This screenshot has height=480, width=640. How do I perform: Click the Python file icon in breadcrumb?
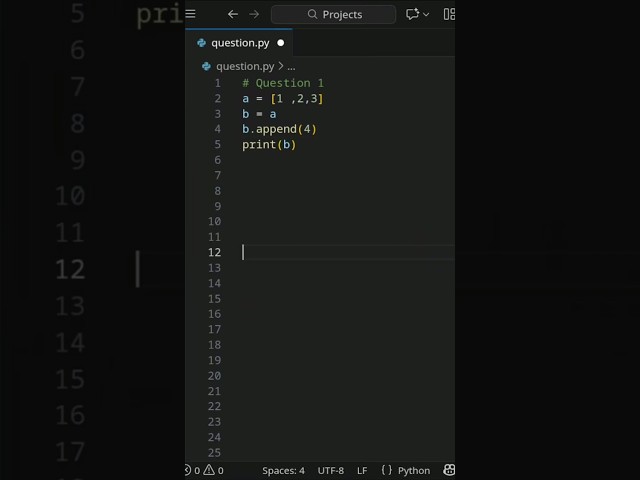click(x=206, y=66)
